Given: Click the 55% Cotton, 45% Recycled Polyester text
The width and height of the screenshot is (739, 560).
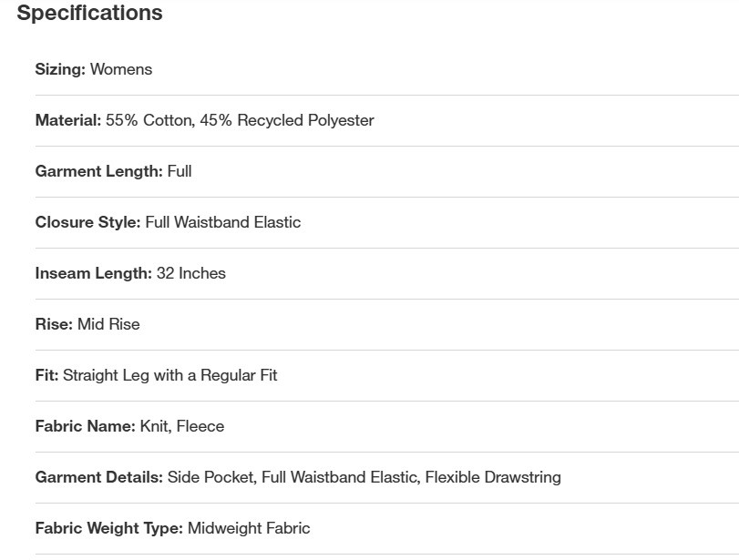Looking at the screenshot, I should coord(240,120).
